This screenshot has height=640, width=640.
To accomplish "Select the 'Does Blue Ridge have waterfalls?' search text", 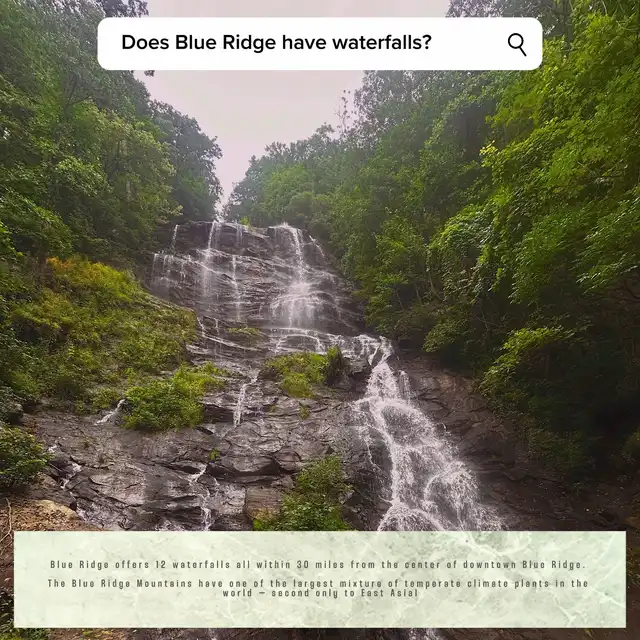I will (276, 42).
